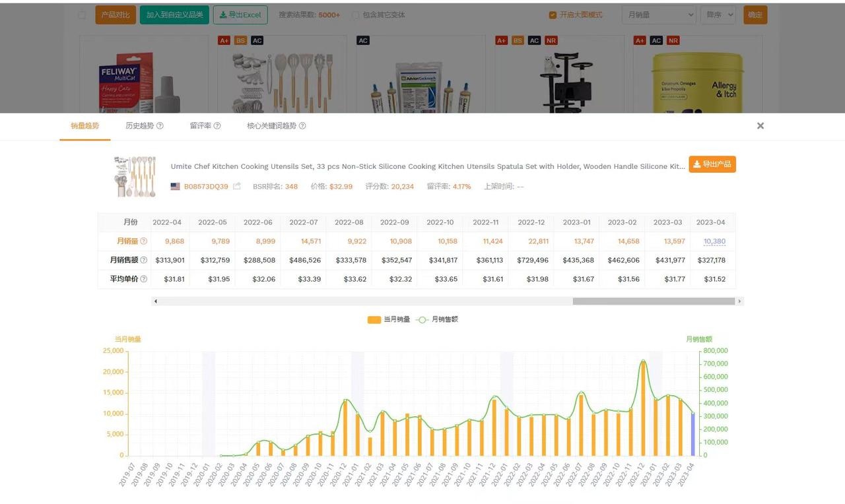The height and width of the screenshot is (504, 845).
Task: Open the 月销量 sort dropdown
Action: click(x=659, y=15)
